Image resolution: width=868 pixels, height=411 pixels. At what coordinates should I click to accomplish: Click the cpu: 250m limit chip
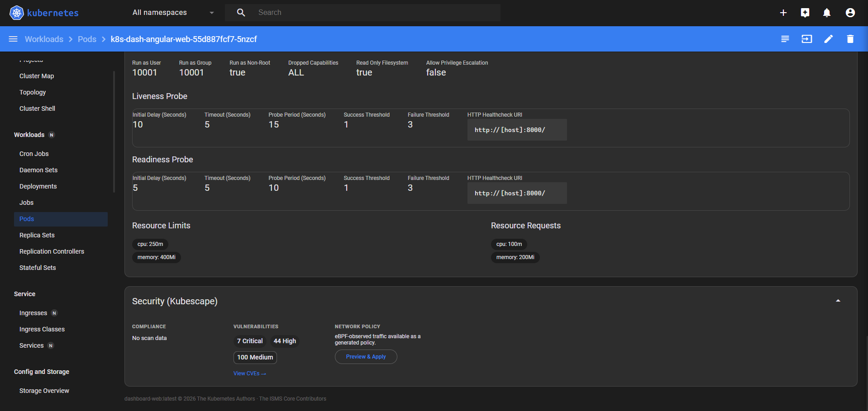(150, 244)
